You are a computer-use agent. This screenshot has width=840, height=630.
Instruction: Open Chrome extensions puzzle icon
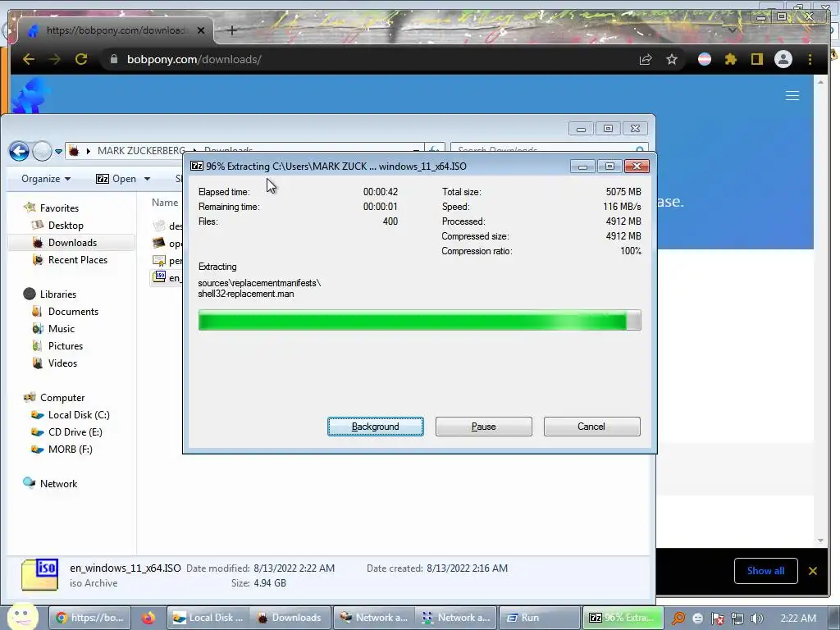click(x=730, y=59)
